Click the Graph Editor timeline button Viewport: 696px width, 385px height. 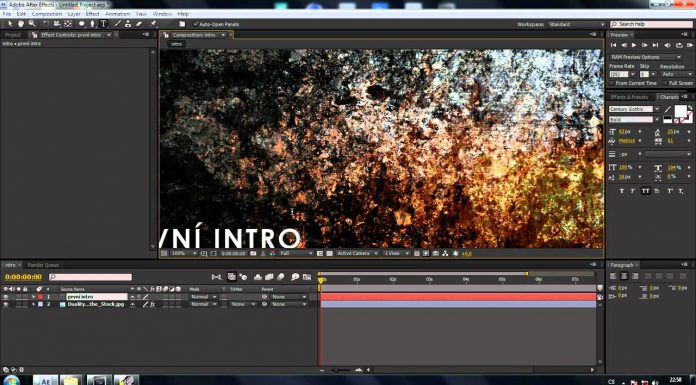307,277
